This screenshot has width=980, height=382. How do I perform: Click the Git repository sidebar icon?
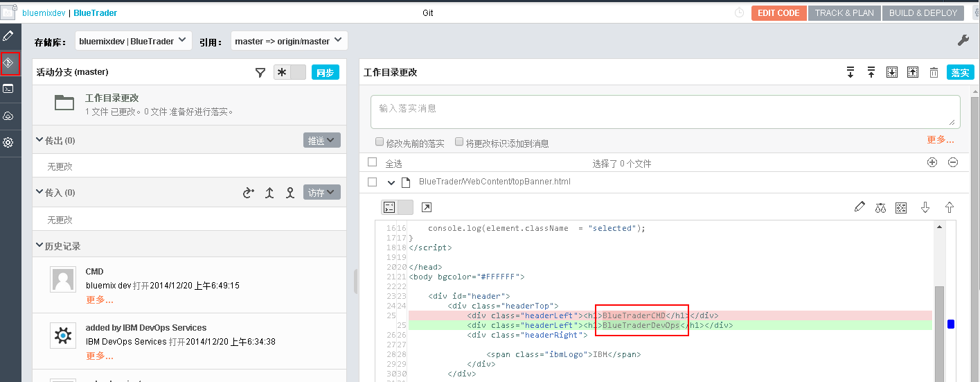(10, 63)
